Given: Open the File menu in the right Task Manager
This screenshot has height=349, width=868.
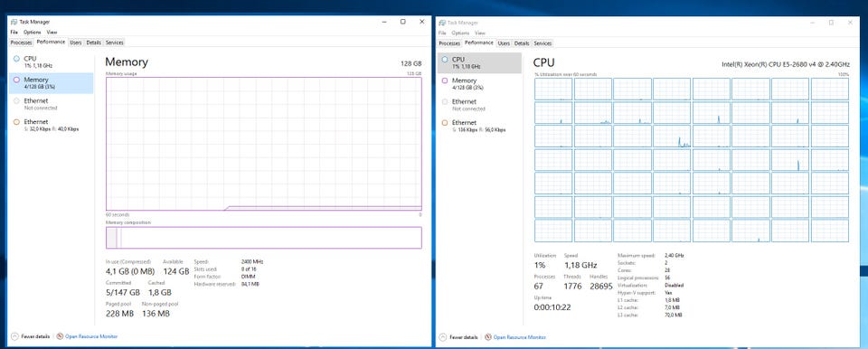Looking at the screenshot, I should pos(442,33).
